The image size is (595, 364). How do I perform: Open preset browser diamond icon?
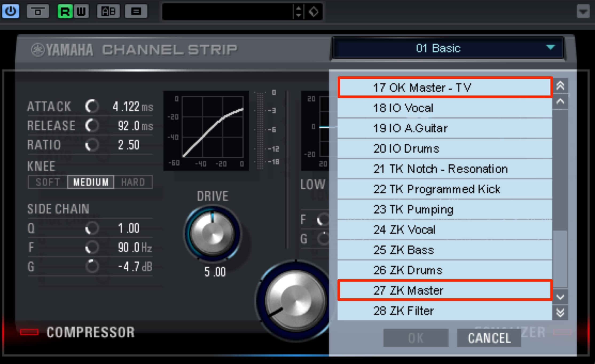(314, 12)
